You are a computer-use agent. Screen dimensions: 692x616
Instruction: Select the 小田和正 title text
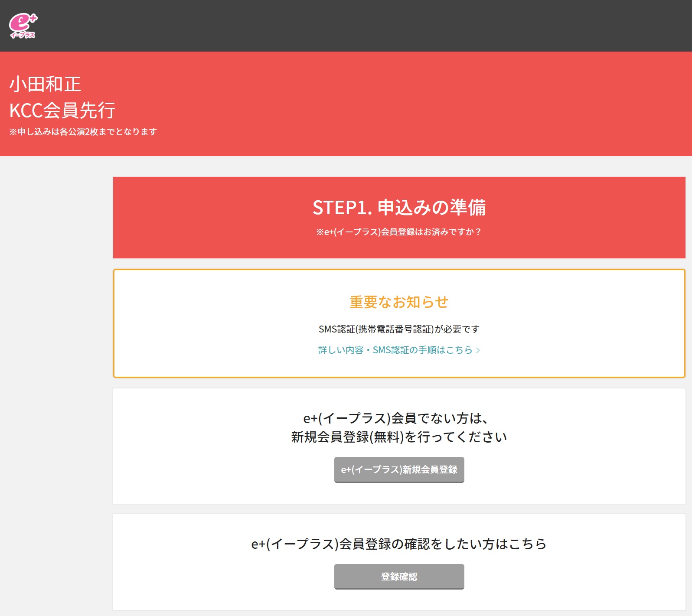click(46, 84)
